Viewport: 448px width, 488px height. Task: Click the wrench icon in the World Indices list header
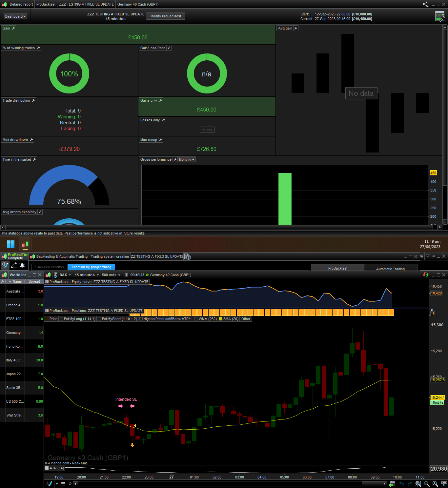click(x=3, y=281)
